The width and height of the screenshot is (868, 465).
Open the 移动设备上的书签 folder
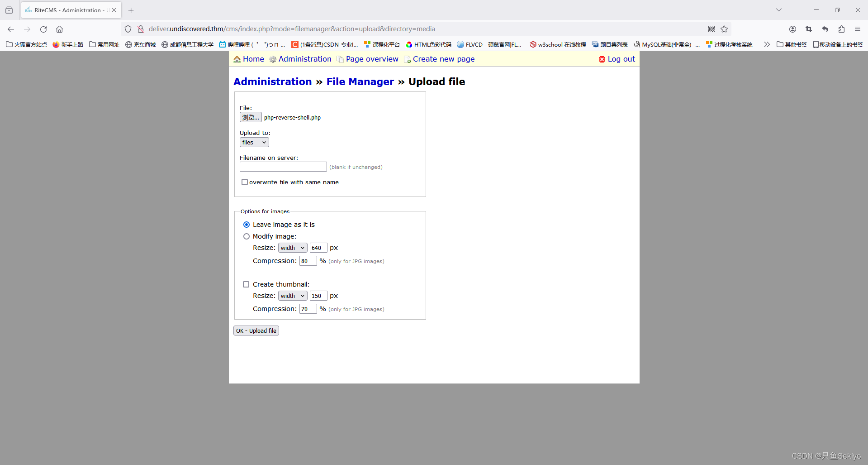[838, 44]
